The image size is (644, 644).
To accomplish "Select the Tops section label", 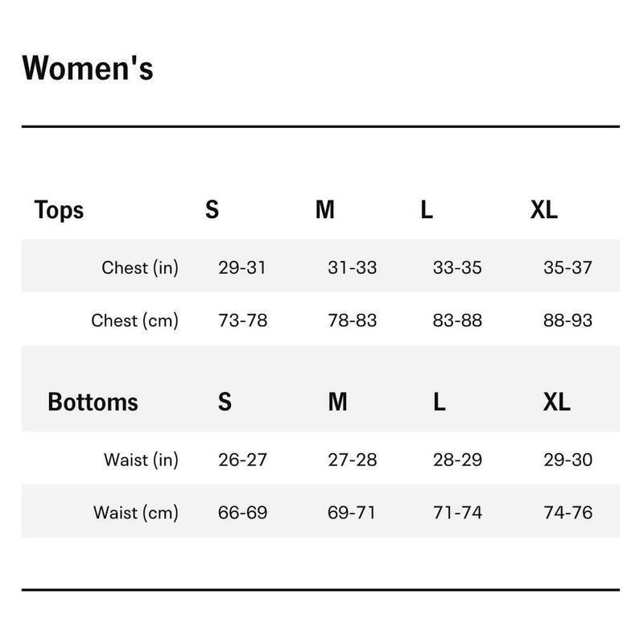I will pyautogui.click(x=59, y=210).
